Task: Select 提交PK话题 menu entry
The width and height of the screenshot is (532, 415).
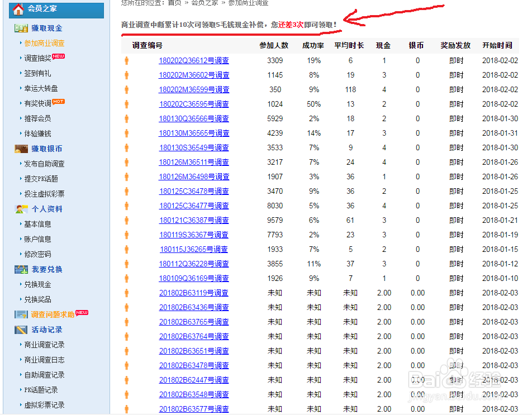Action: click(x=41, y=179)
